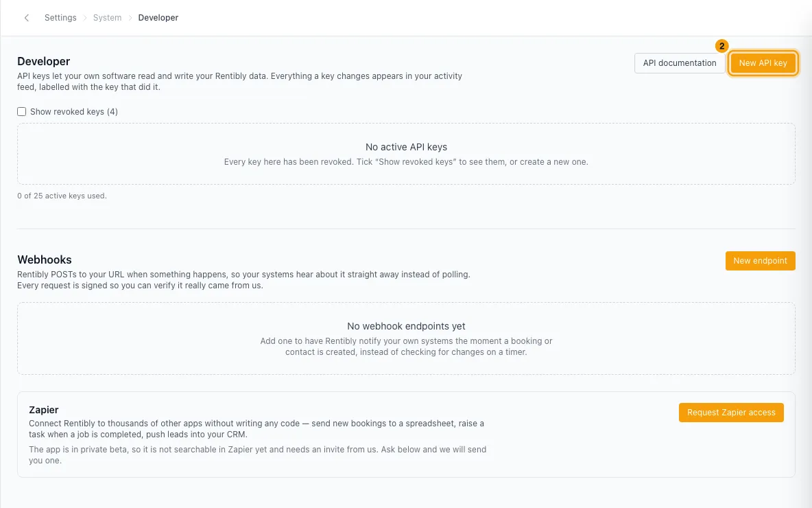This screenshot has height=508, width=812.
Task: Open the Settings breadcrumb
Action: pyautogui.click(x=60, y=18)
